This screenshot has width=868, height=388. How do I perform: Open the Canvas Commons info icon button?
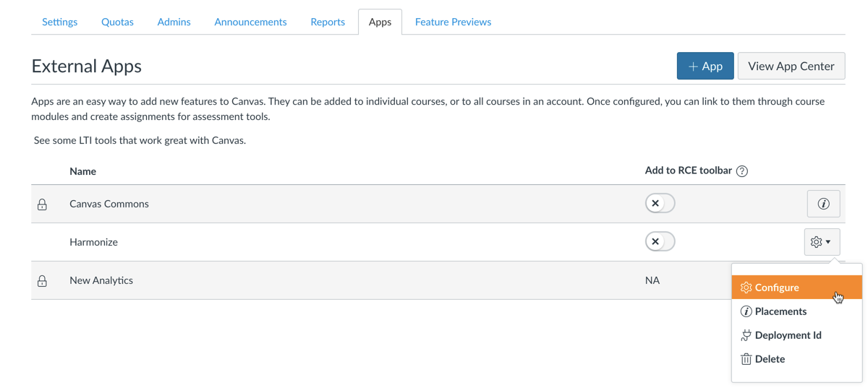[x=823, y=204]
